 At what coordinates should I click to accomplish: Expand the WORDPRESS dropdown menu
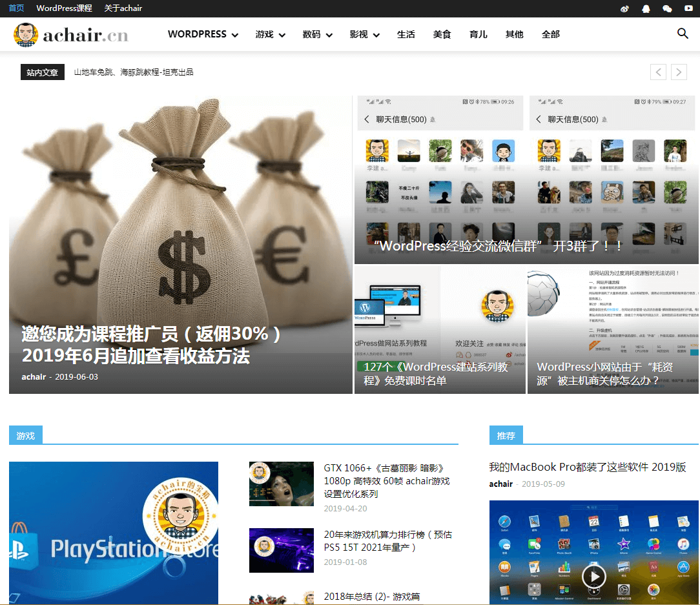pyautogui.click(x=203, y=34)
